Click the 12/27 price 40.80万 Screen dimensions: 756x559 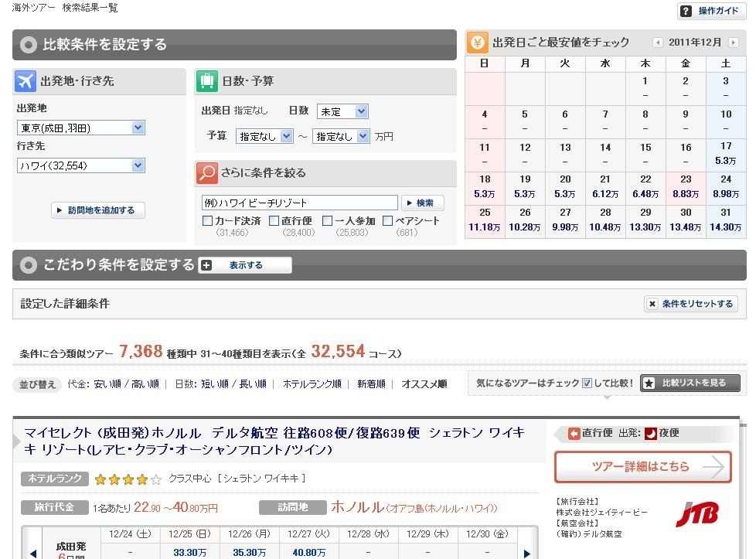click(308, 552)
